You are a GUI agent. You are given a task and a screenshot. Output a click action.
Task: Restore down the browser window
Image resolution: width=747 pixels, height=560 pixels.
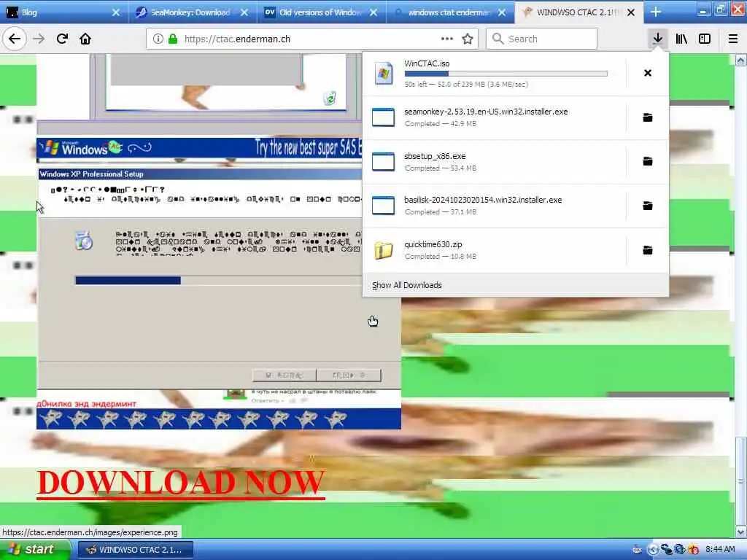point(720,9)
